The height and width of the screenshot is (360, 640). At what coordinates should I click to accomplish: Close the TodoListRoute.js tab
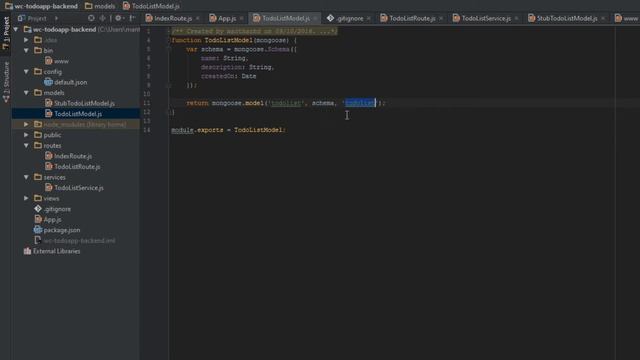441,18
